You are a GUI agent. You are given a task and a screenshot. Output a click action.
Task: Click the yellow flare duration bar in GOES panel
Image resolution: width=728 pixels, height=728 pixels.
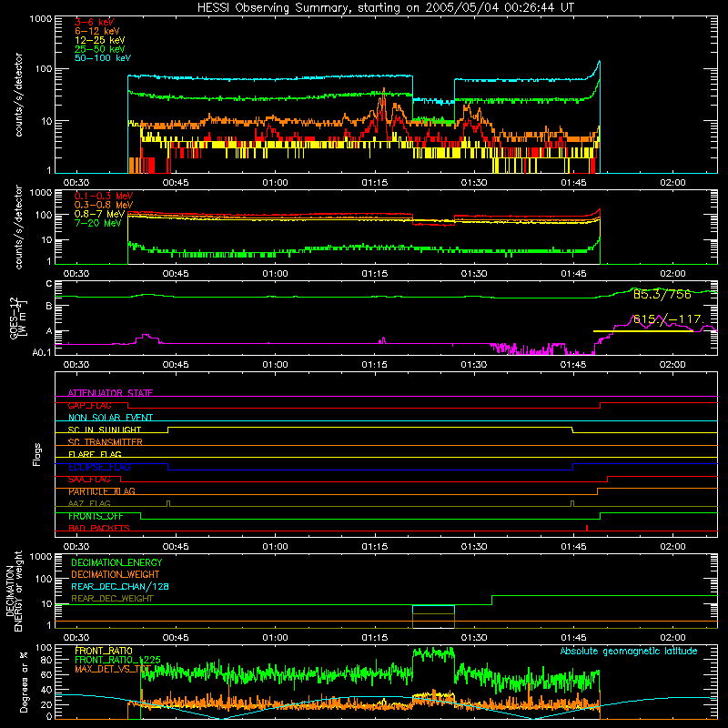click(643, 331)
